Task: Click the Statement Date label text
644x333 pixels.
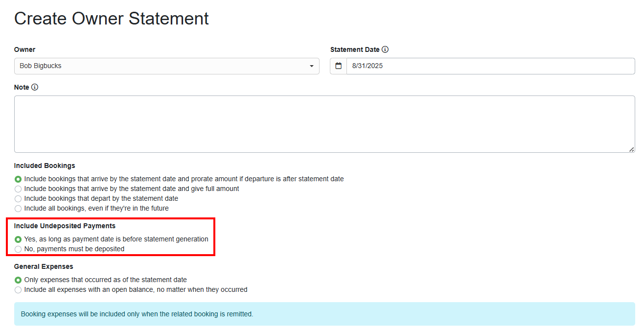Action: (355, 49)
